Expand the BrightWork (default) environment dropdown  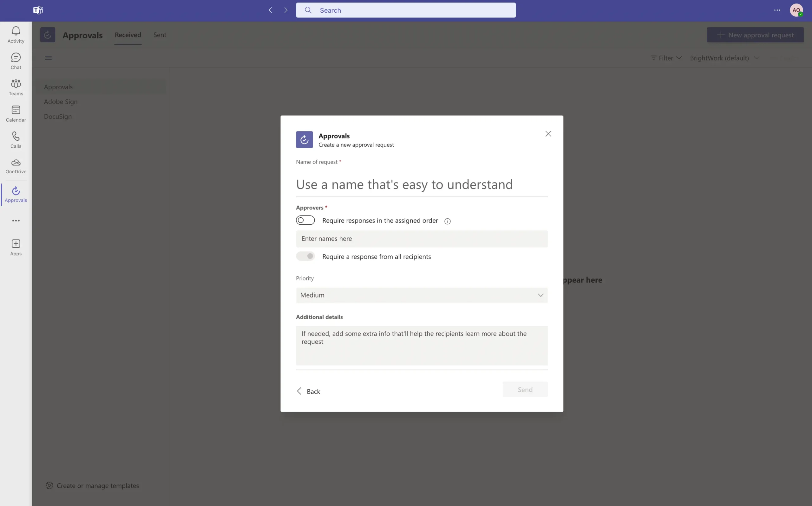click(x=724, y=58)
